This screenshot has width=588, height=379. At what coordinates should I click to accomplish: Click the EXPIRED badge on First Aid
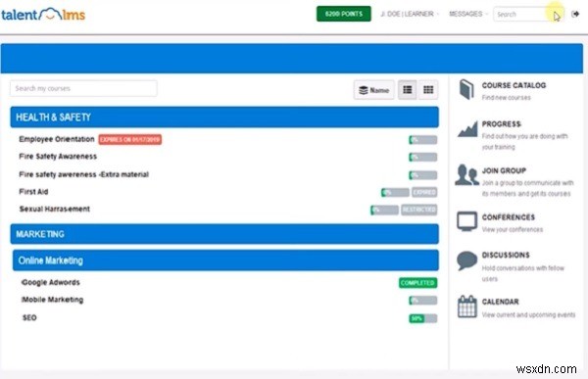point(424,192)
